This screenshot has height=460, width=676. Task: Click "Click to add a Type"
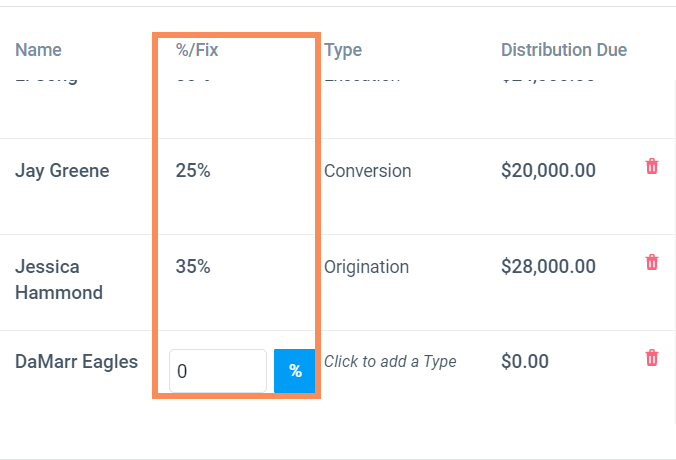(x=390, y=362)
